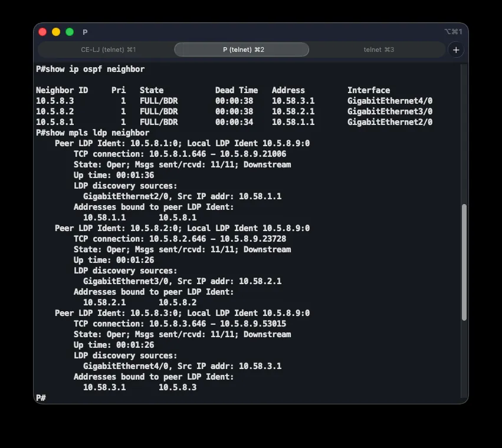Click address 10.58.1.1 in the OSPF table

point(293,122)
